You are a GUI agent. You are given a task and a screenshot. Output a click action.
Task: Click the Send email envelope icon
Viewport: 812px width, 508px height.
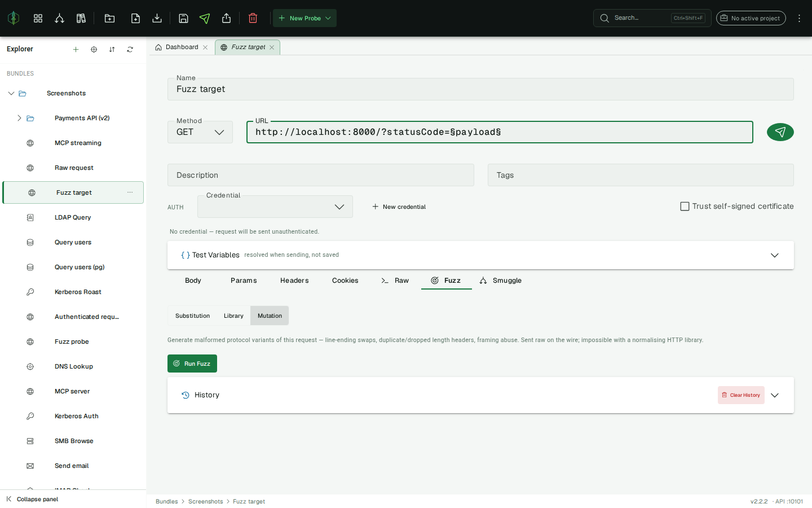(30, 466)
